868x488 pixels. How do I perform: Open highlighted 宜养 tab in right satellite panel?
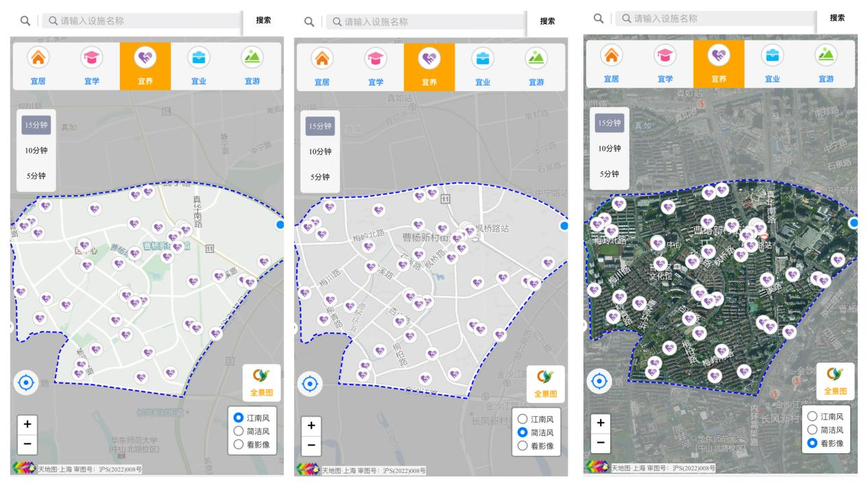point(719,64)
